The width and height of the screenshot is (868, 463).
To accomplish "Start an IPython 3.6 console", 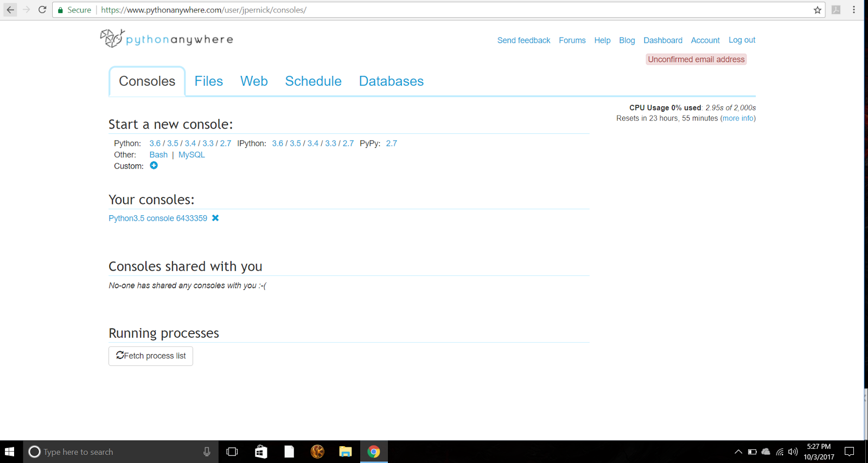I will pos(278,144).
